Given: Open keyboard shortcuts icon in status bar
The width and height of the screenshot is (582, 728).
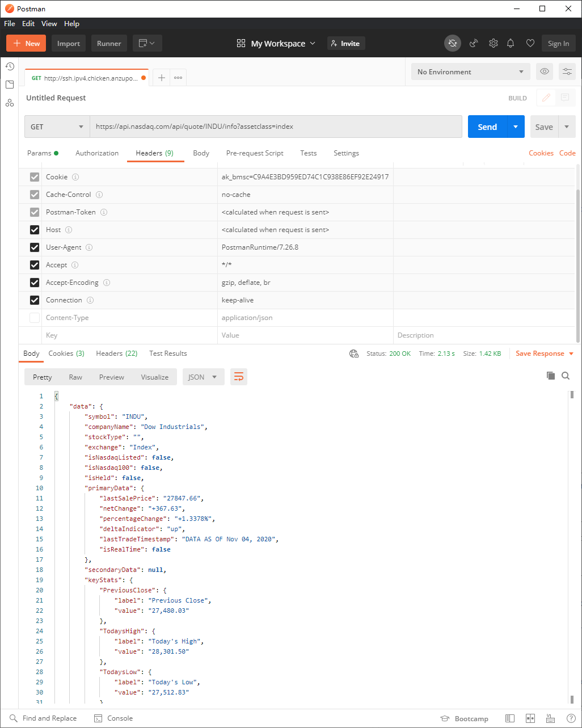Looking at the screenshot, I should (x=551, y=718).
